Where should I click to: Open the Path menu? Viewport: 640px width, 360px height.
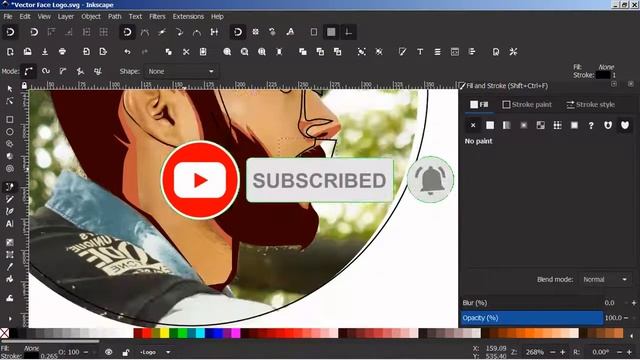(115, 17)
